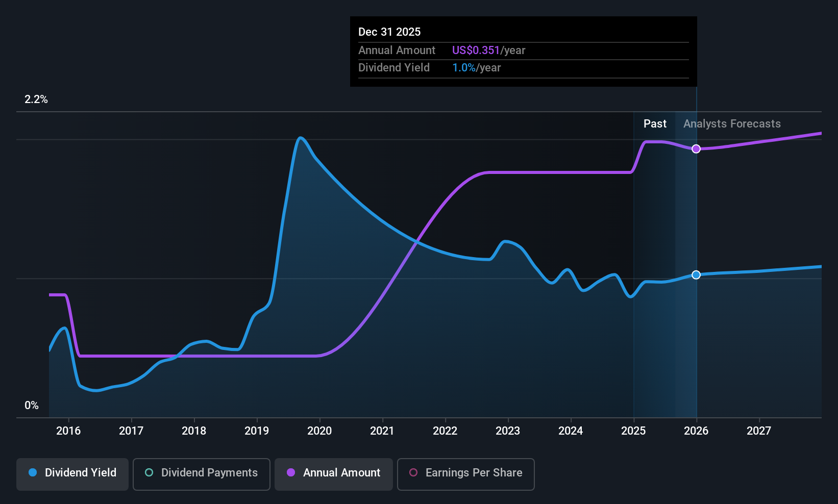Click the pink ring in Earnings Per Share legend

point(413,473)
